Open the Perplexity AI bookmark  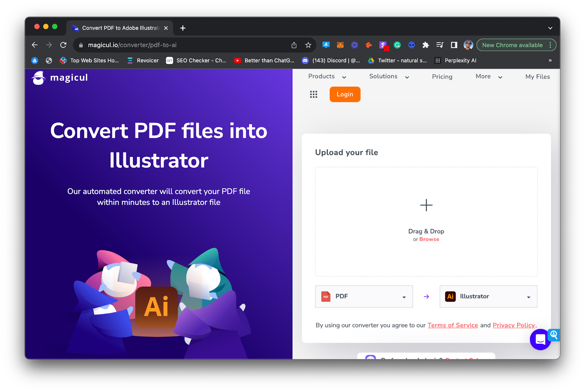coord(456,60)
